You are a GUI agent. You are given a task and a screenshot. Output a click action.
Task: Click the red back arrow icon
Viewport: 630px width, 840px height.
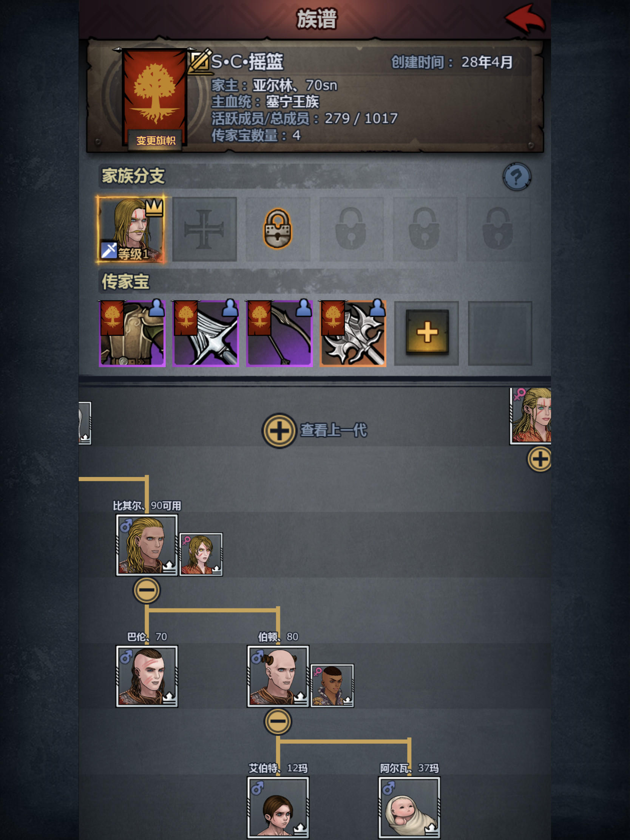[525, 18]
